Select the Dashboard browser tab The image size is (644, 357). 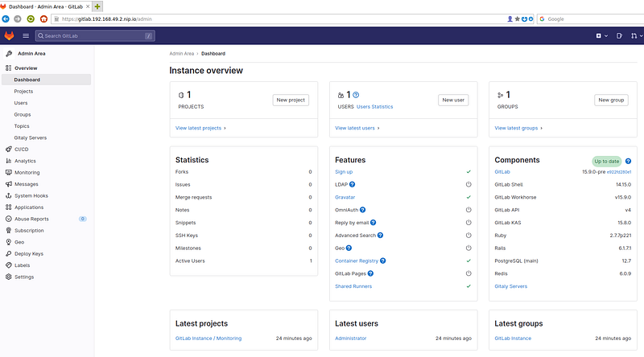click(x=45, y=6)
